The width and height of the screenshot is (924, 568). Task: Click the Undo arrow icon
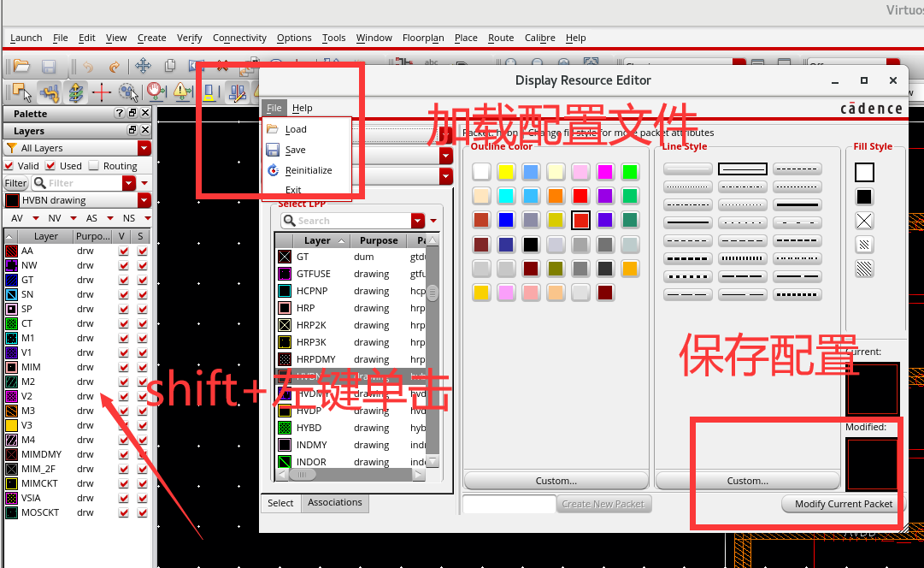click(88, 66)
